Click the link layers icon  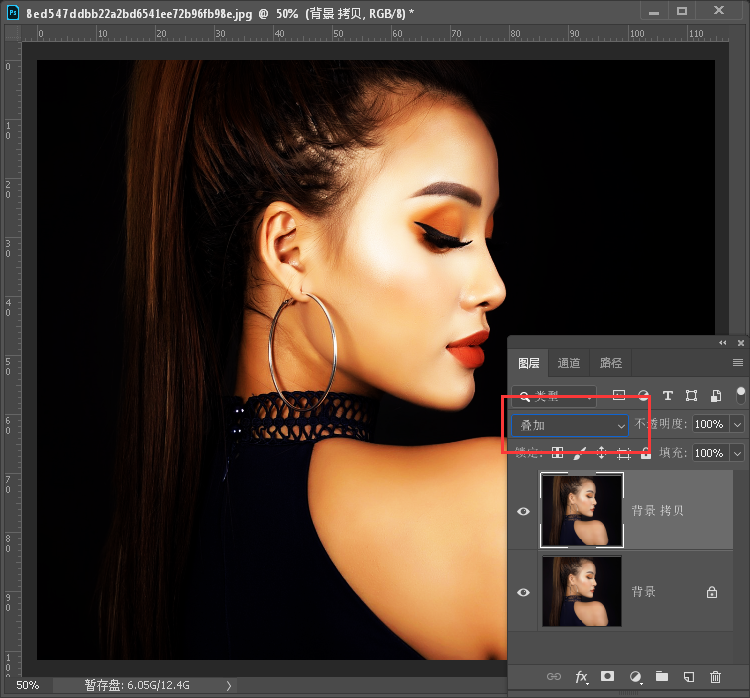coord(553,677)
